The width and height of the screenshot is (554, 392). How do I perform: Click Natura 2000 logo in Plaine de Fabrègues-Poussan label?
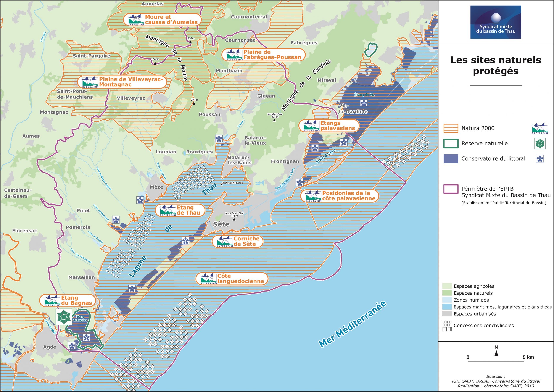click(234, 55)
